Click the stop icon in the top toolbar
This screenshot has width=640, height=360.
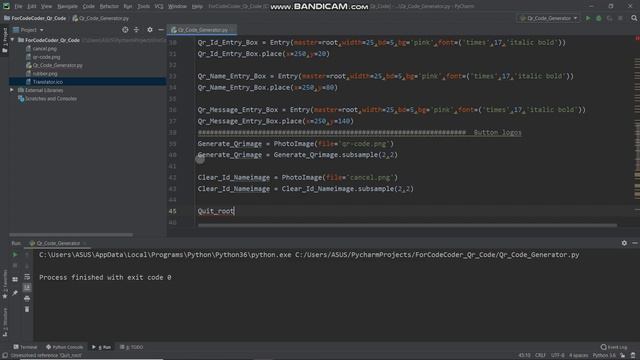620,18
